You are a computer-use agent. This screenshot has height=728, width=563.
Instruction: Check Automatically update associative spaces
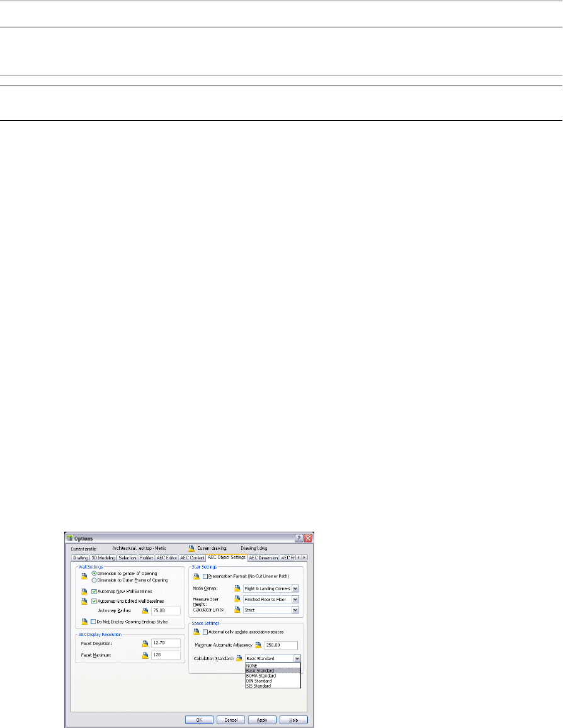click(x=205, y=632)
